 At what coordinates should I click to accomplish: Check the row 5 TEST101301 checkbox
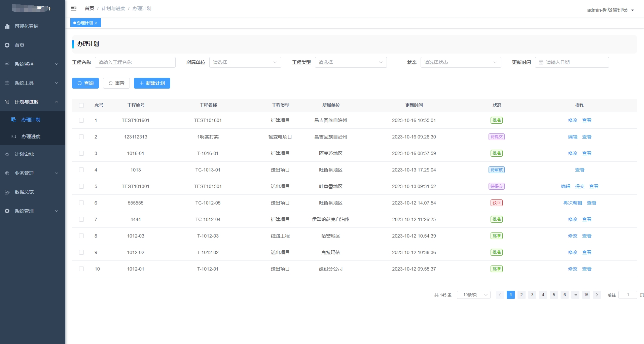(x=81, y=186)
